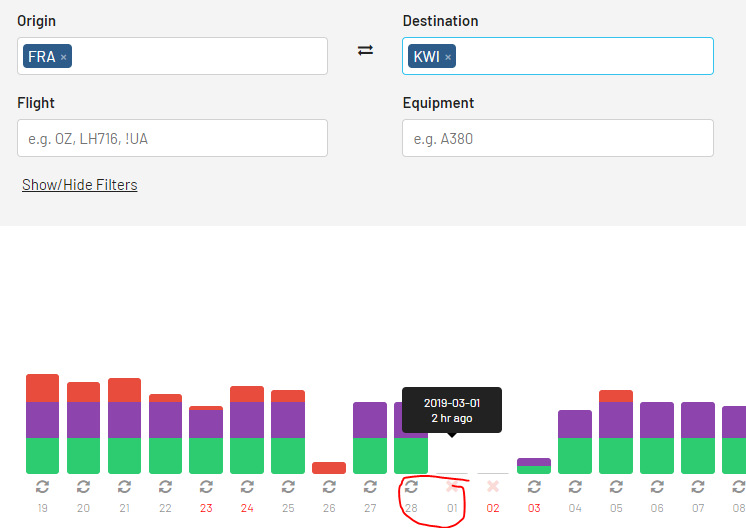The height and width of the screenshot is (528, 746).
Task: Click Show/Hide Filters link
Action: 80,185
